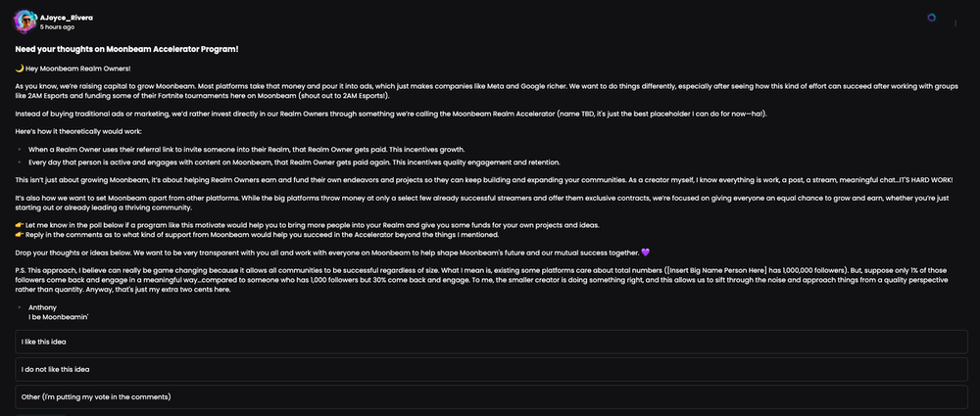980x416 pixels.
Task: Open AJoyce_Rivera's profile avatar
Action: coord(25,22)
